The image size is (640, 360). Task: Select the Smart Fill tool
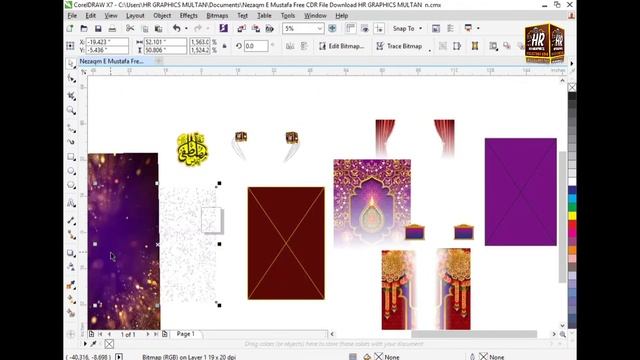coord(71,313)
